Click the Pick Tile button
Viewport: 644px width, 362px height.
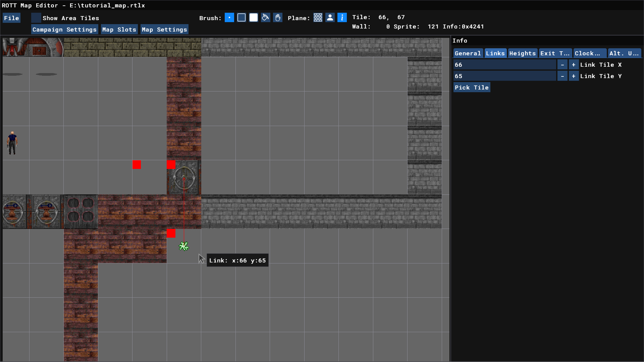point(472,87)
